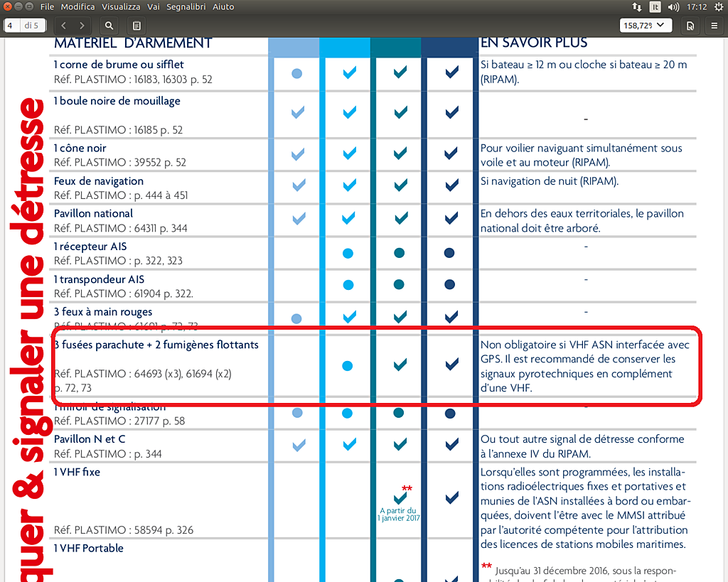Click the 'di 5' page count label

(x=31, y=26)
